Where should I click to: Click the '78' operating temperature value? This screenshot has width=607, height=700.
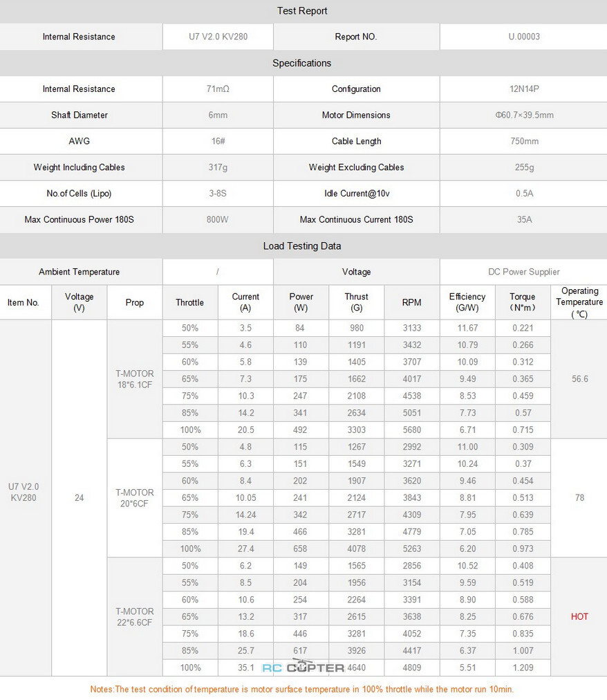click(x=579, y=498)
